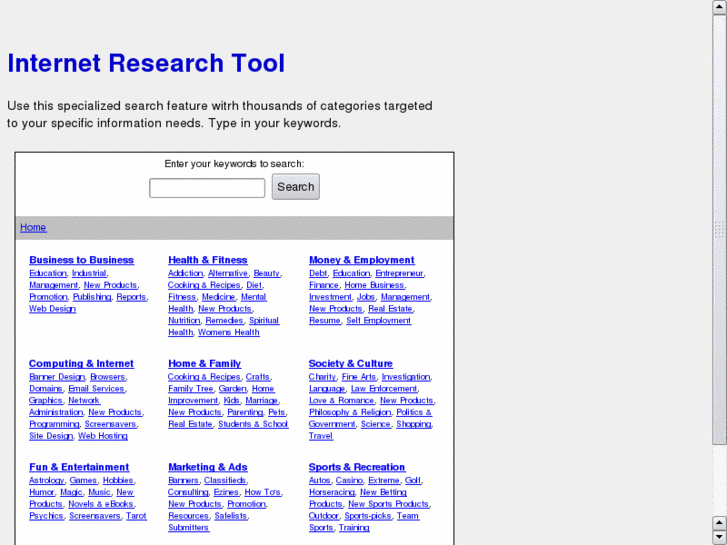Open the Email Services link
The width and height of the screenshot is (727, 545).
[96, 388]
